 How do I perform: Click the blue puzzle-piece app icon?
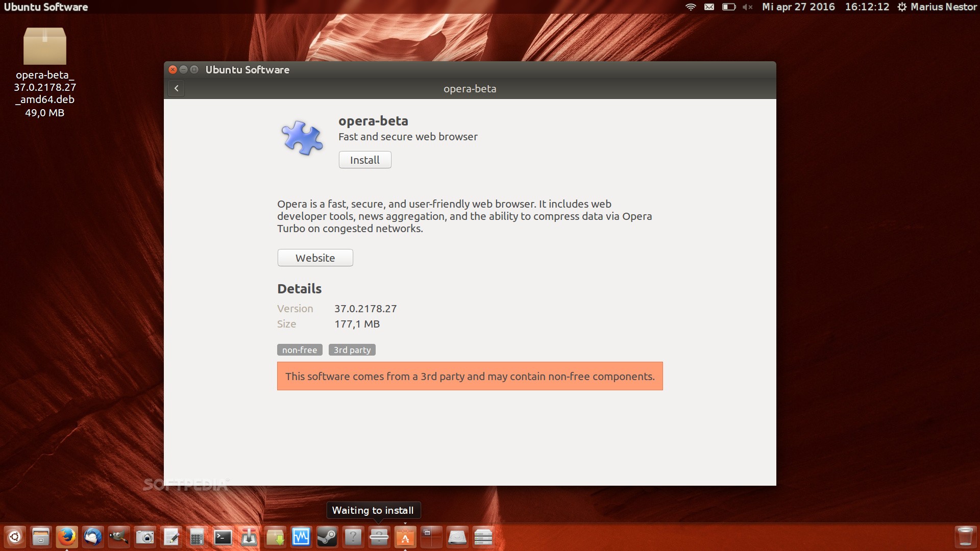302,138
